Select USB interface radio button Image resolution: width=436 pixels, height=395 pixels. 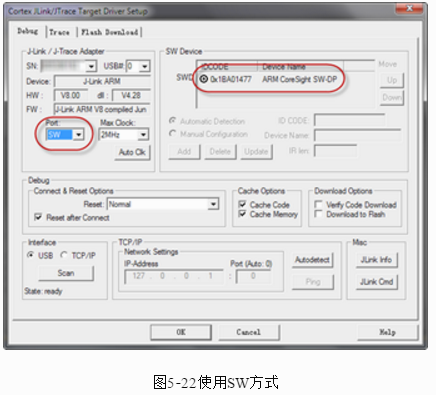pos(31,255)
